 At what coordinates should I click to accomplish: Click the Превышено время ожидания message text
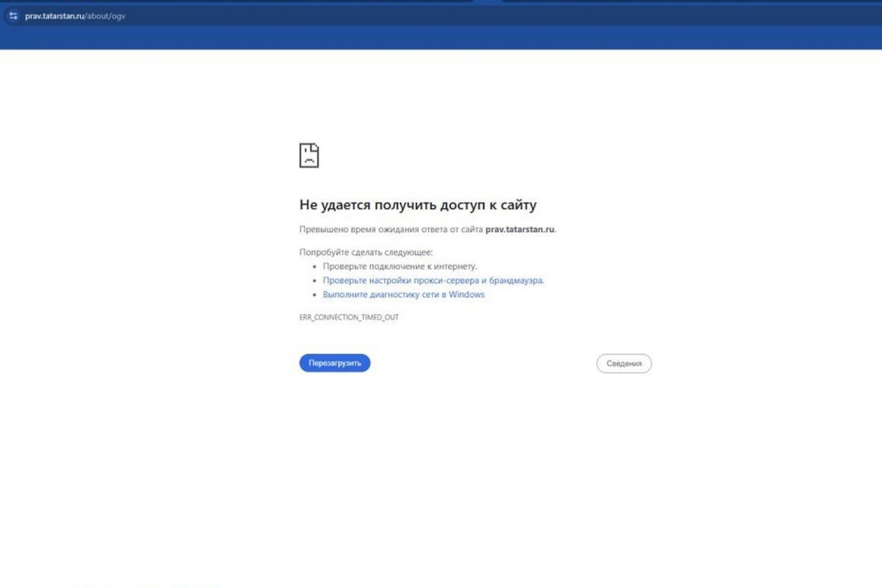(x=427, y=229)
